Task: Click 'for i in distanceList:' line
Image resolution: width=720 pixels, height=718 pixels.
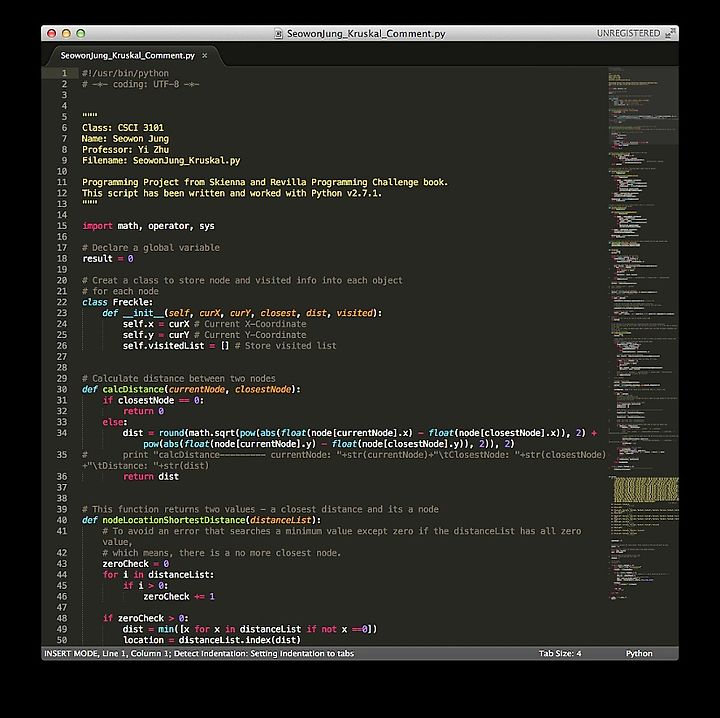Action: 158,575
